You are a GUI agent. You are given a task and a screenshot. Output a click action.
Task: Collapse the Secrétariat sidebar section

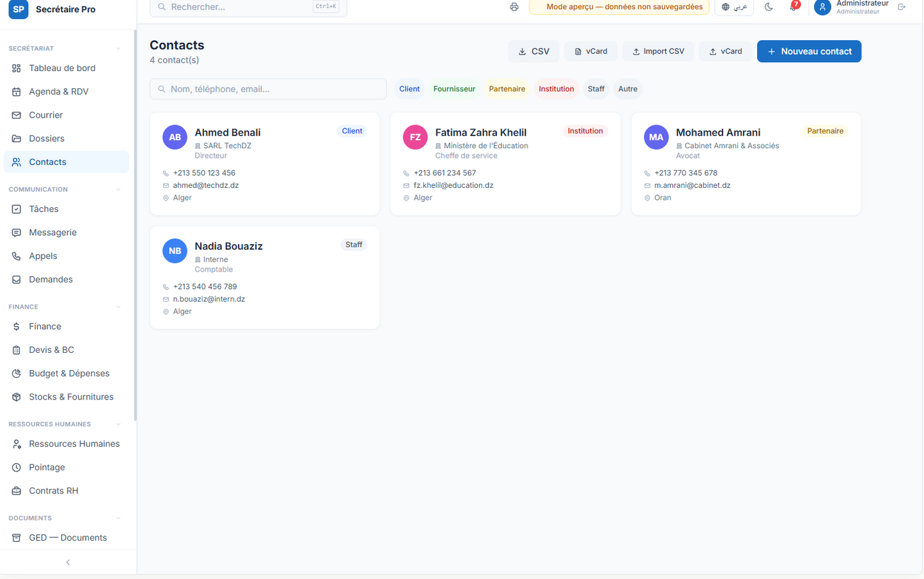[x=118, y=49]
